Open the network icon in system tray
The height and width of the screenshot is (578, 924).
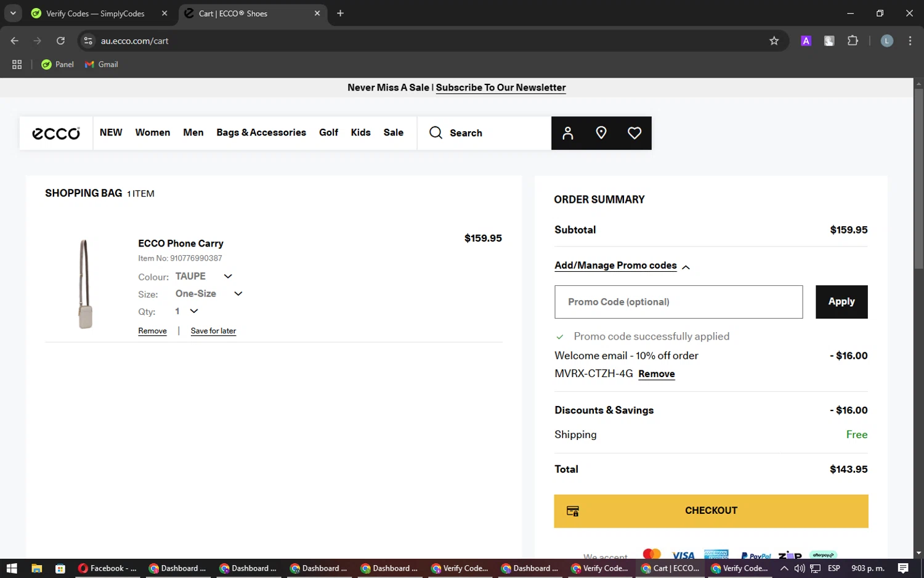[815, 568]
